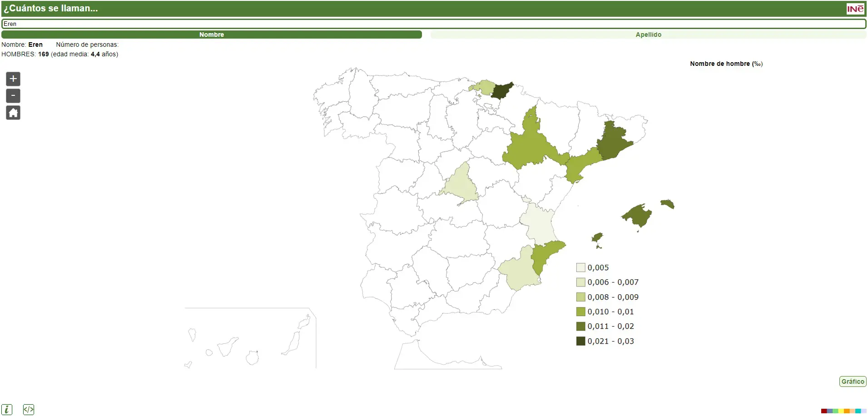Image resolution: width=868 pixels, height=416 pixels.
Task: Focus the name search field
Action: (x=434, y=24)
